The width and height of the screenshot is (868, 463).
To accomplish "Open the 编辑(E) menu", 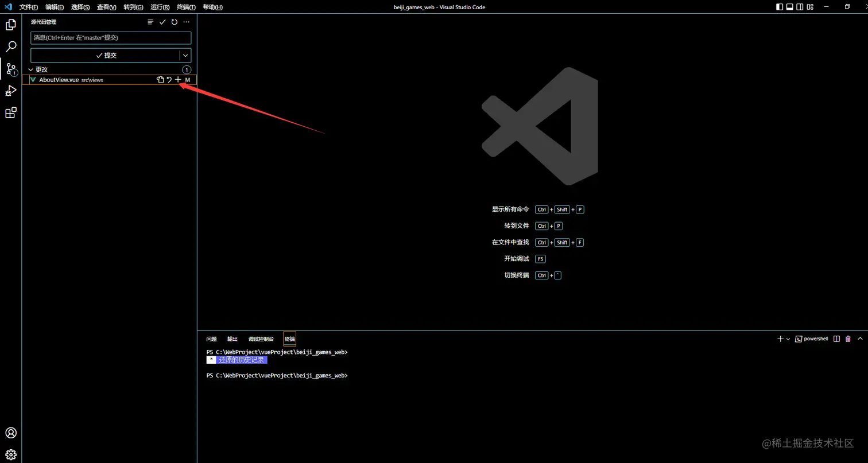I will (55, 7).
